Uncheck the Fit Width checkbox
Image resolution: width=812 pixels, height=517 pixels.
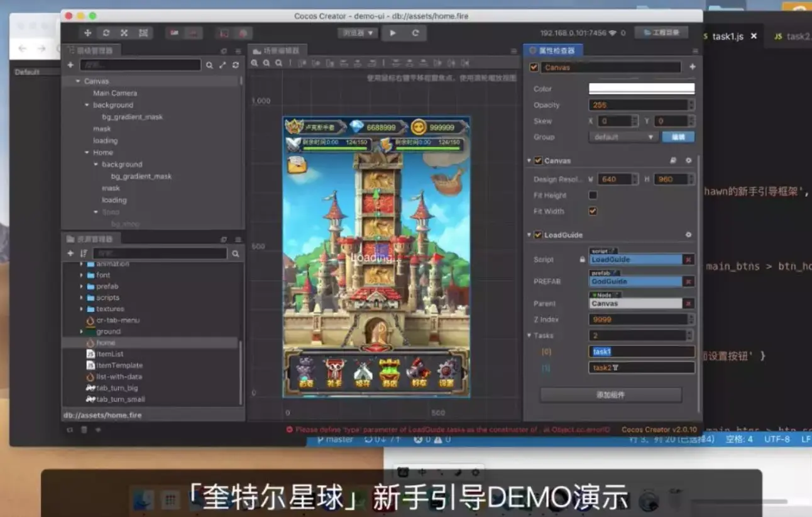point(593,211)
